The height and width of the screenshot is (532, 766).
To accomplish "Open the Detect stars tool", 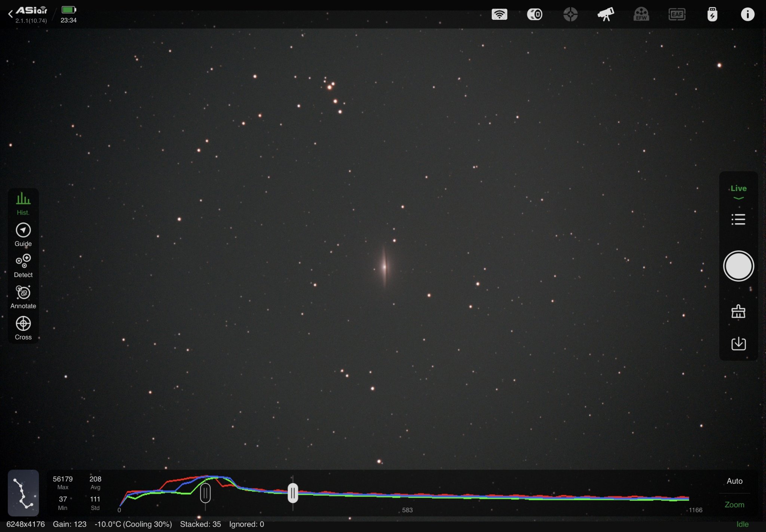I will point(23,266).
